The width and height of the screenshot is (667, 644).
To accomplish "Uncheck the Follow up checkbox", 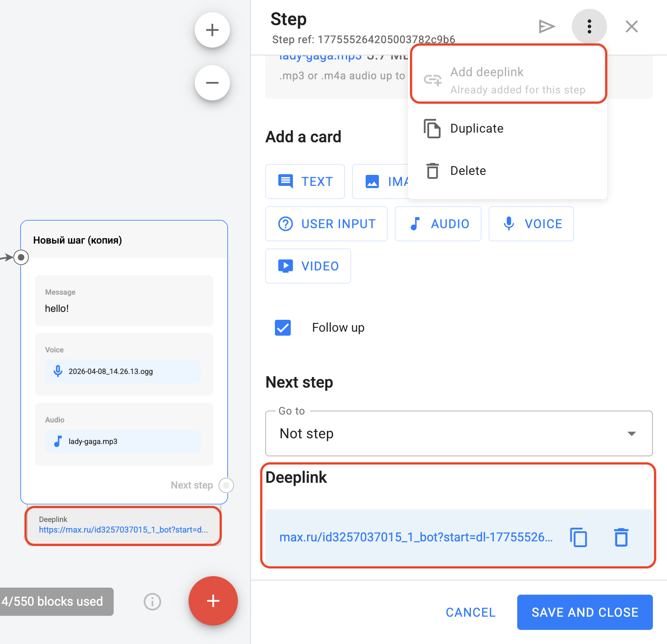I will [283, 328].
